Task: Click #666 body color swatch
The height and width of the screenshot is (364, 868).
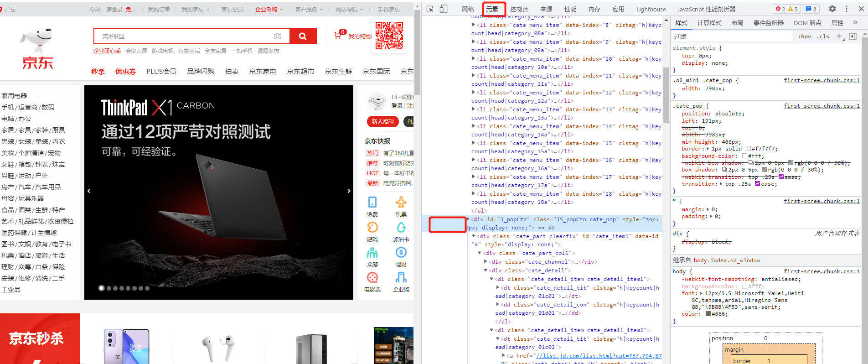Action: [708, 314]
